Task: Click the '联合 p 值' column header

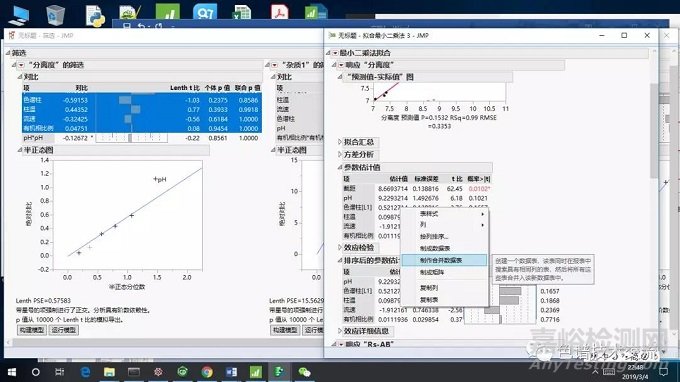Action: [248, 88]
